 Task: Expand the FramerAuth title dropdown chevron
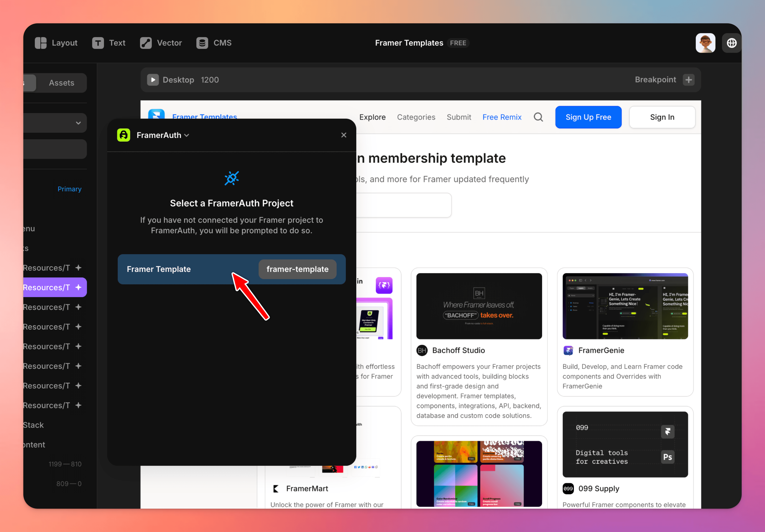187,135
